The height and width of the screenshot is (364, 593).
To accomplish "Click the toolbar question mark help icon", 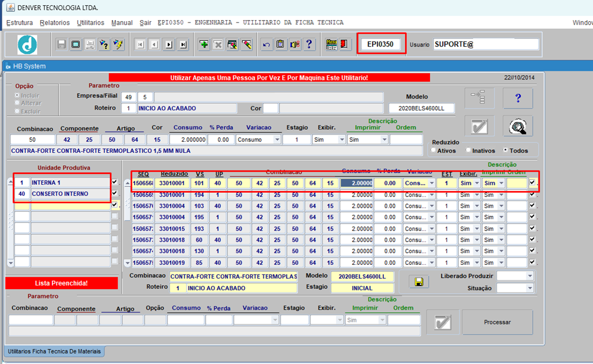I will (309, 45).
